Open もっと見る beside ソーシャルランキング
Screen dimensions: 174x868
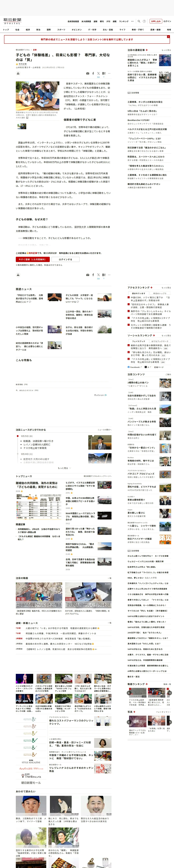[x=166, y=335]
